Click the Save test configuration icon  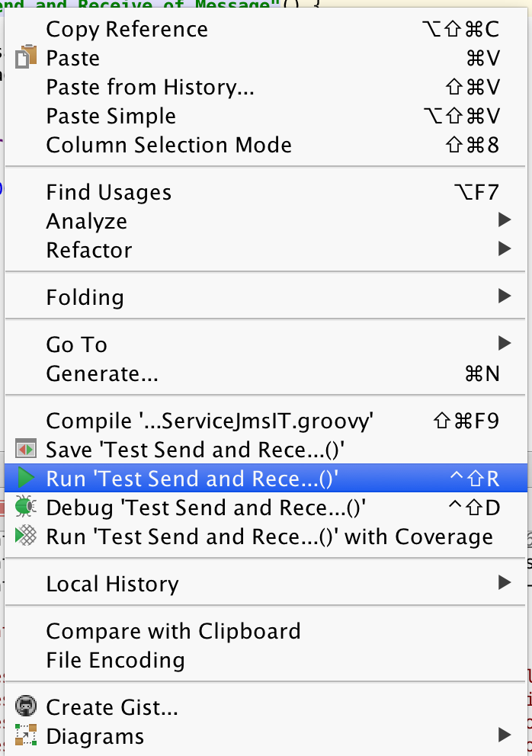click(x=26, y=450)
